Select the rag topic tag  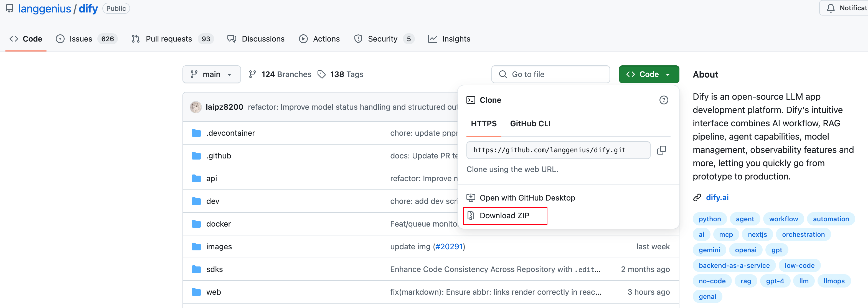746,281
